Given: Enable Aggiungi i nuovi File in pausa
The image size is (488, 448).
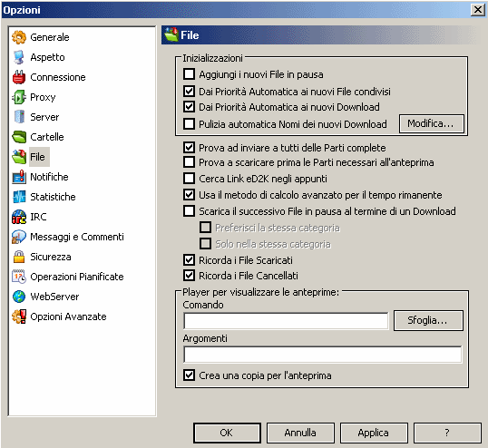Looking at the screenshot, I should coord(190,74).
